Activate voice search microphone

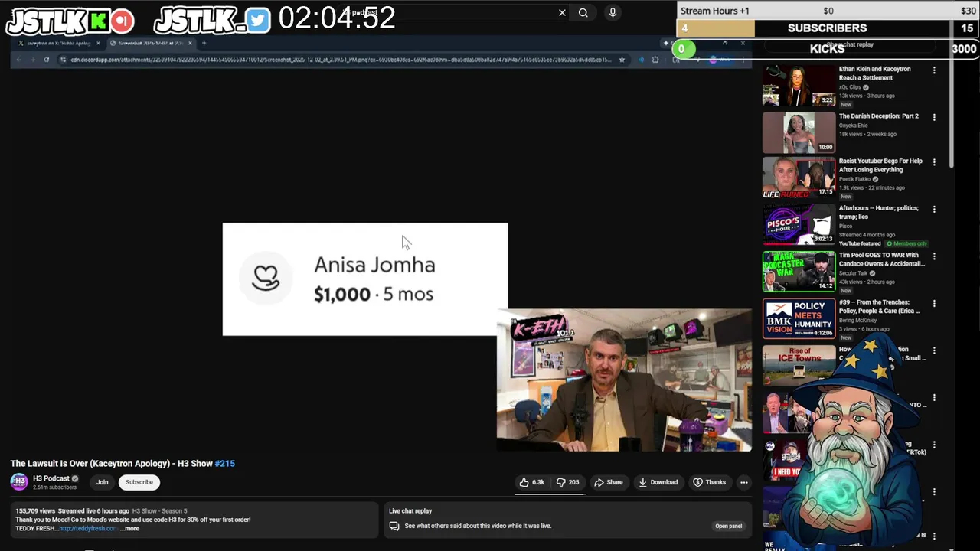point(612,12)
